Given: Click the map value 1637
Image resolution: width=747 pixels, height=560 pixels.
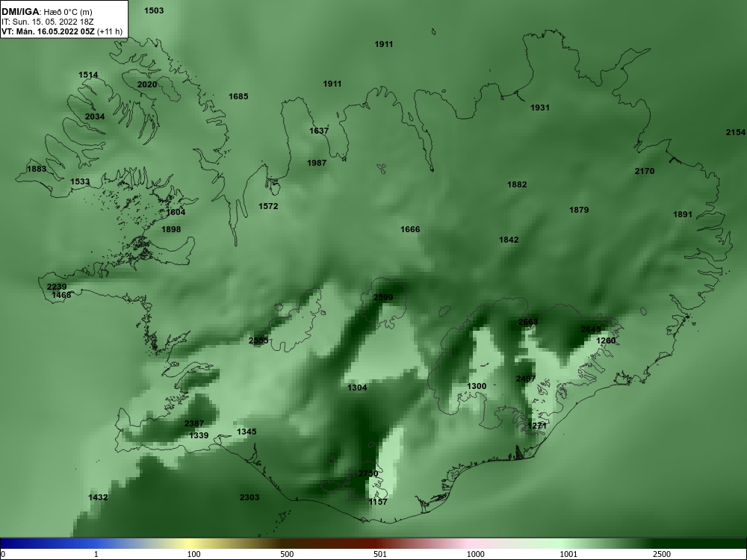Looking at the screenshot, I should (x=319, y=131).
